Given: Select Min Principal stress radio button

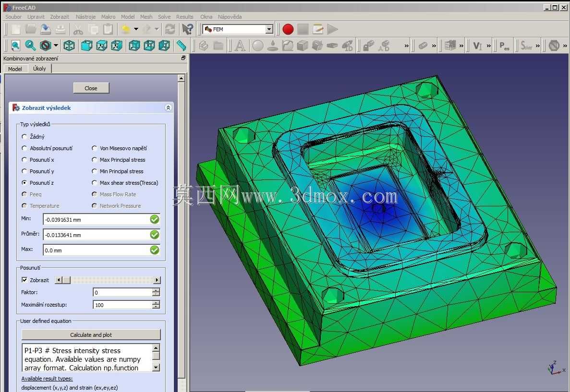Looking at the screenshot, I should coord(118,171).
